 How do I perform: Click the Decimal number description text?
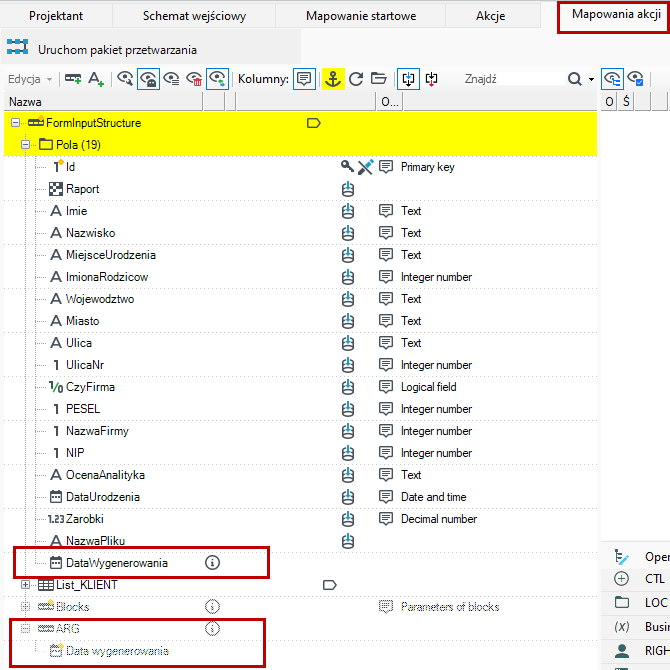(438, 519)
